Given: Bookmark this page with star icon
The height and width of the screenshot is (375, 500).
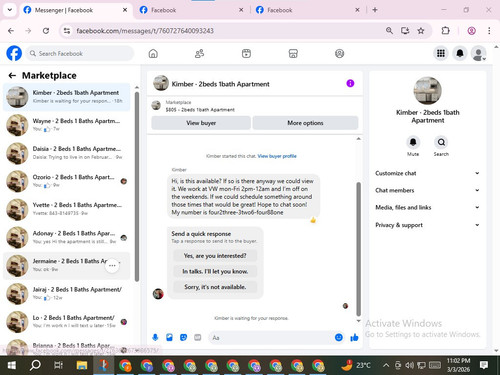Looking at the screenshot, I should coord(421,31).
